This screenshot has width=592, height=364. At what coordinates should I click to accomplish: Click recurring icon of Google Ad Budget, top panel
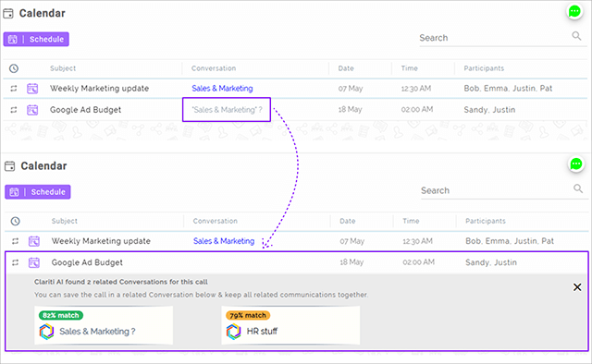pyautogui.click(x=14, y=110)
